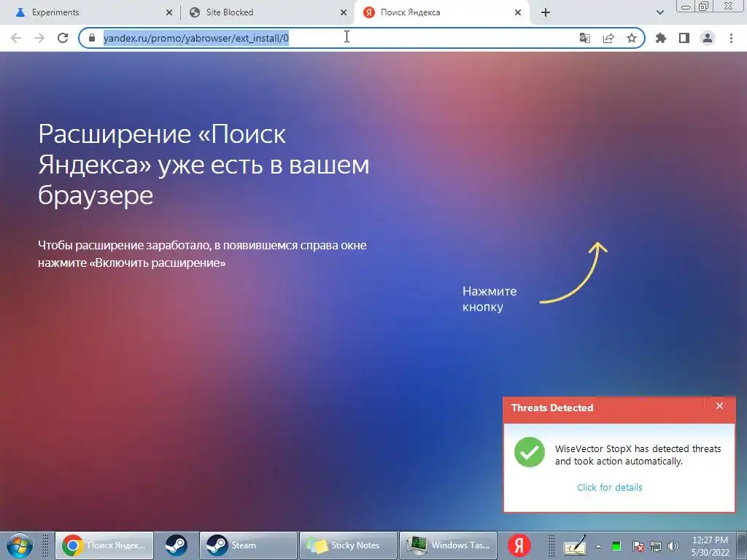Close the Experiments tab
This screenshot has width=747, height=560.
point(169,13)
